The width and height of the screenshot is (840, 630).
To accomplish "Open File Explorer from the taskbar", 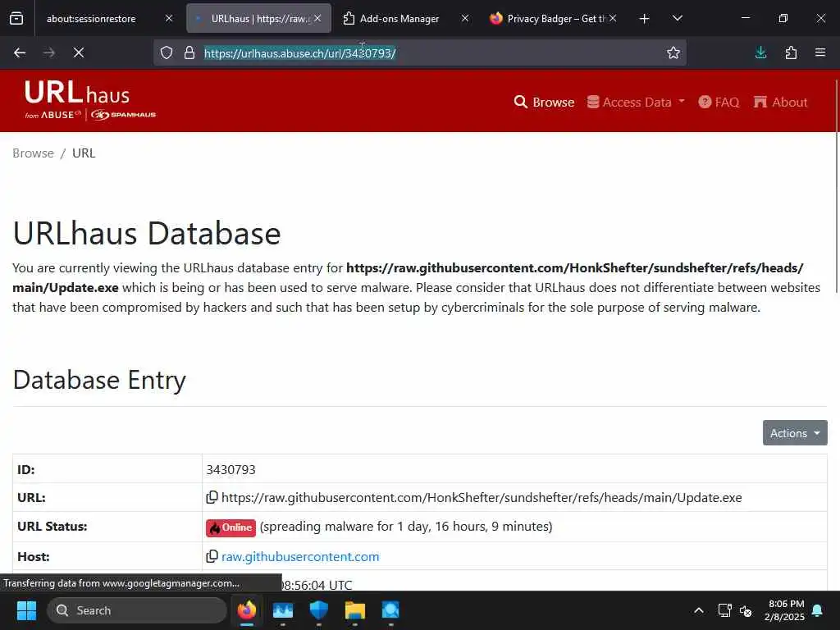I will click(x=354, y=610).
